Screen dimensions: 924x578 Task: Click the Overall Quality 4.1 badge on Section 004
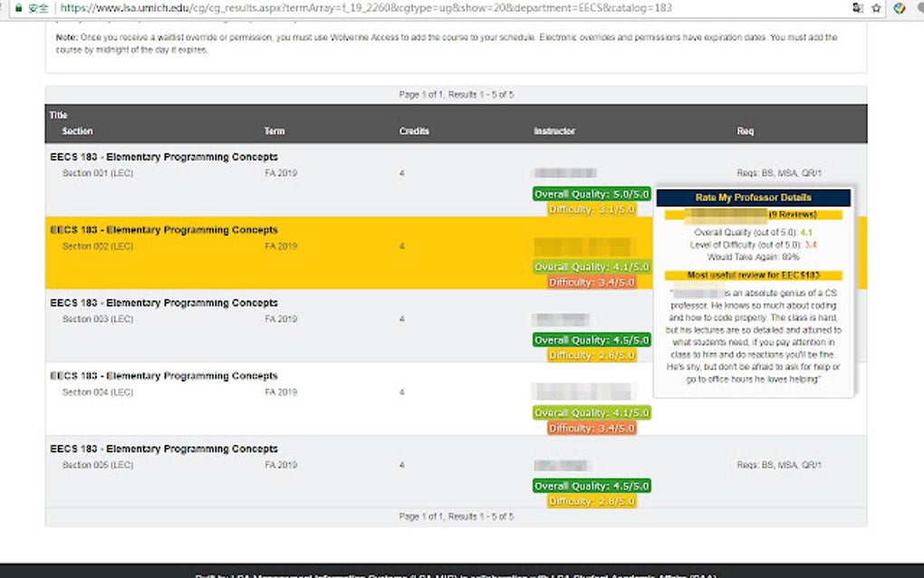[592, 412]
